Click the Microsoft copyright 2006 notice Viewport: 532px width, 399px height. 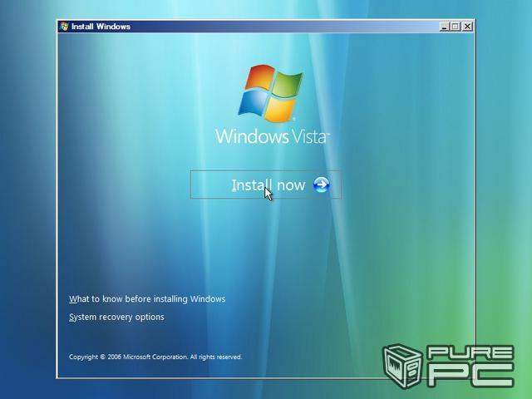[x=155, y=357]
